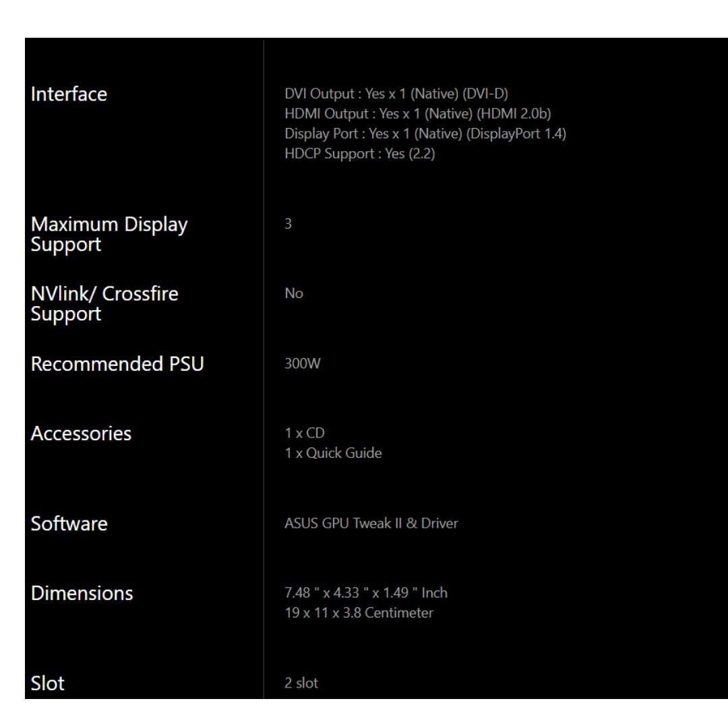Select the Recommended PSU label
Screen dimensions: 728x728
tap(117, 364)
